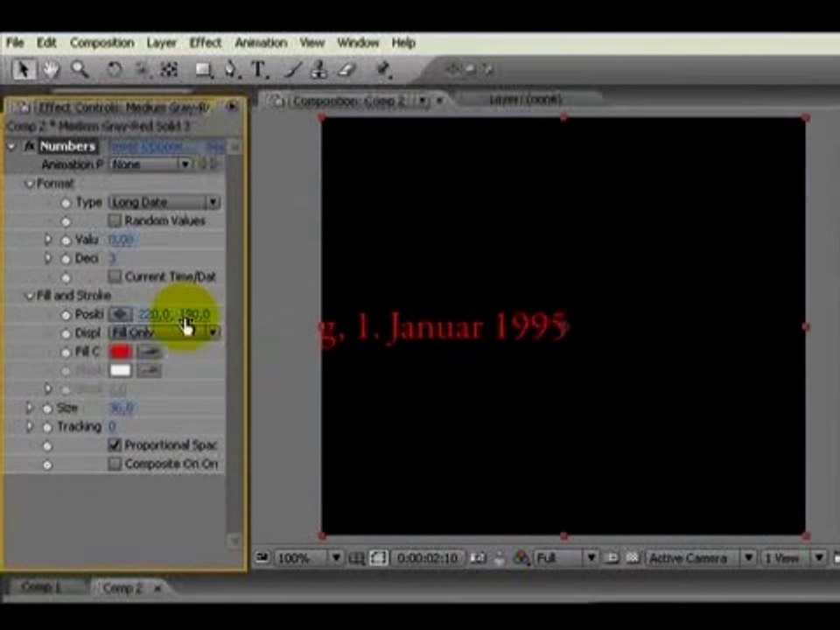Collapse the Format group

coord(30,185)
